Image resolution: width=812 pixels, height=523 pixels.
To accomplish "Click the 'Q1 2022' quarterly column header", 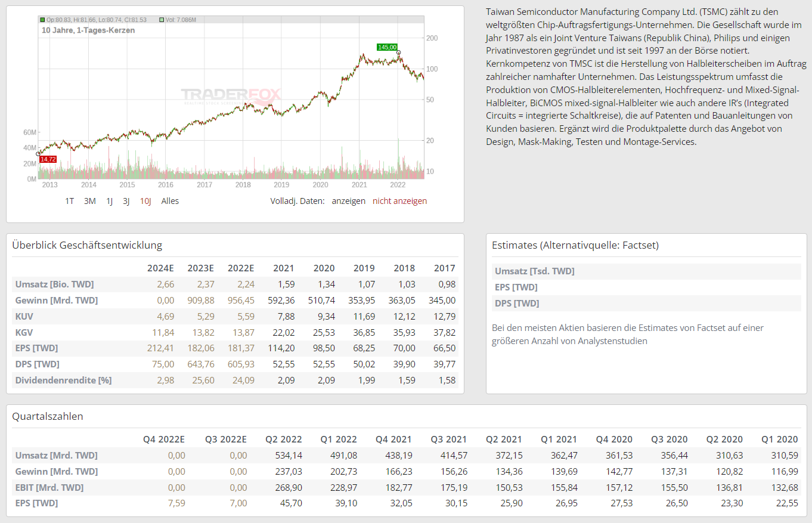I will point(339,439).
